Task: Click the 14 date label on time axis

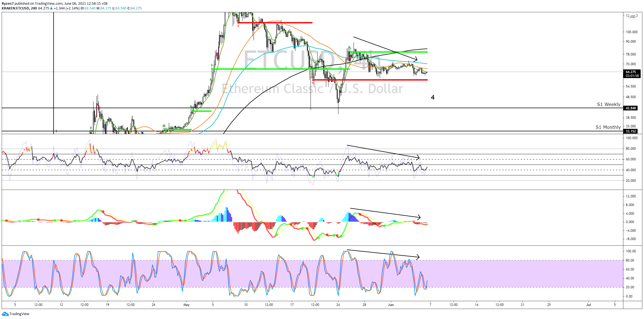Action: coord(477,305)
